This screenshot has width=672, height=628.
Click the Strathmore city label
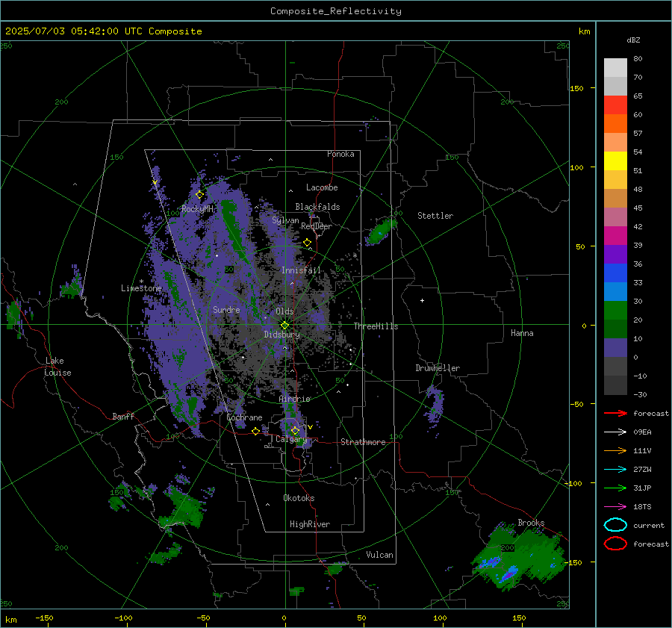(363, 442)
